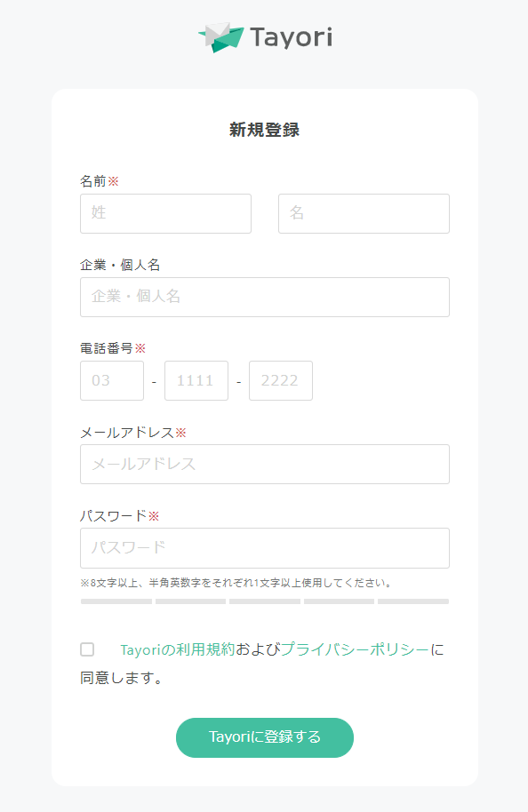This screenshot has height=812, width=528.
Task: Click the middle password strength segment
Action: (x=265, y=601)
